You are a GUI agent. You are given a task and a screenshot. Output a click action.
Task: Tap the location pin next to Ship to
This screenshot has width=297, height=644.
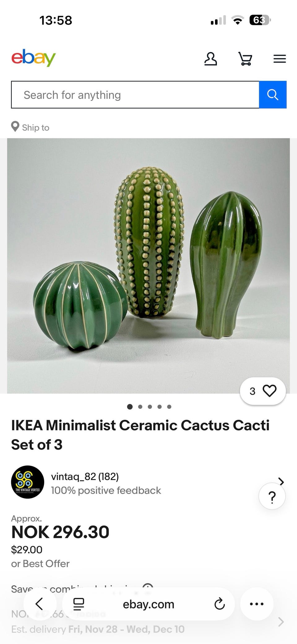point(15,127)
